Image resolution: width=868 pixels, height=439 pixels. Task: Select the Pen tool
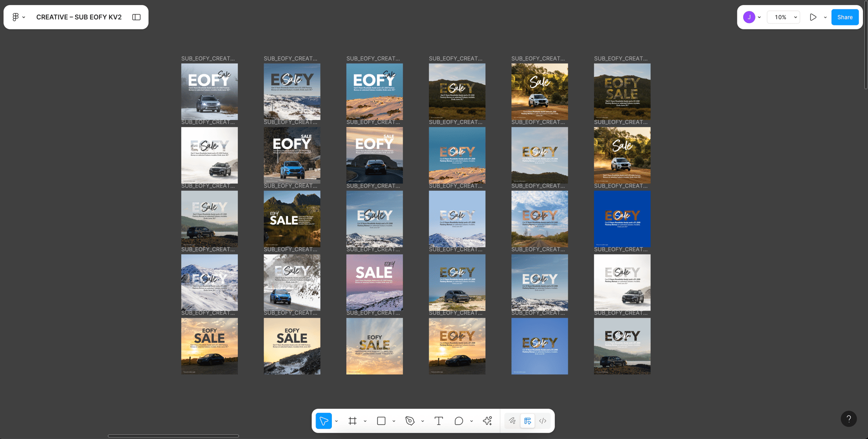click(410, 421)
